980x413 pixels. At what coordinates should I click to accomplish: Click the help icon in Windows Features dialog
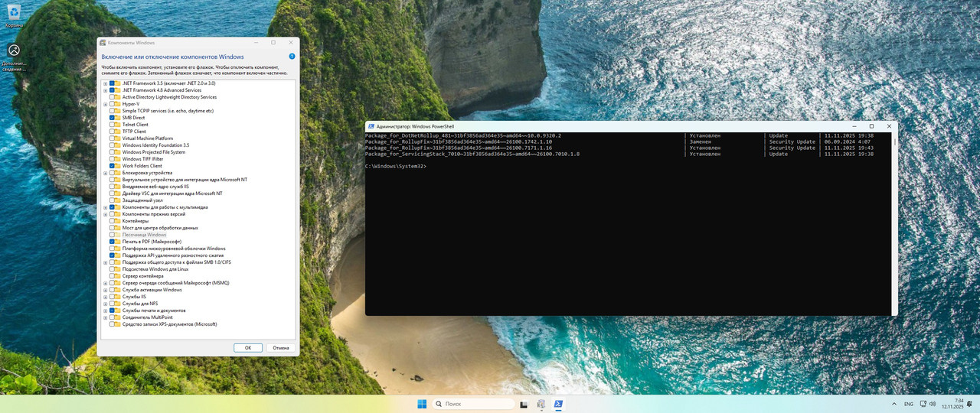coord(292,57)
